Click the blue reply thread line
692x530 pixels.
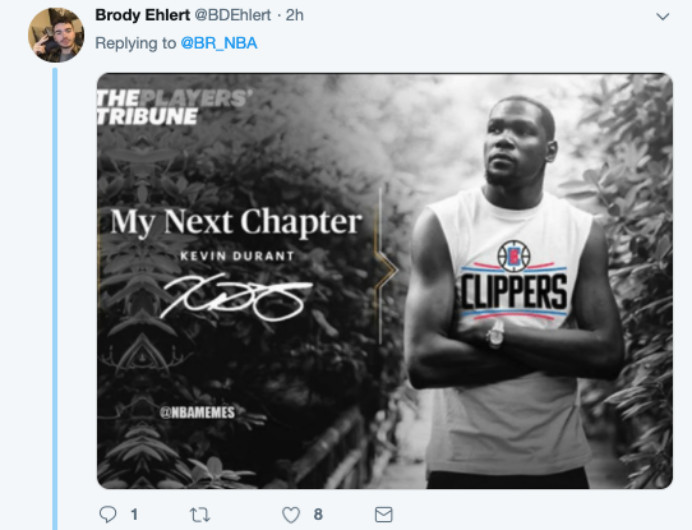click(56, 300)
